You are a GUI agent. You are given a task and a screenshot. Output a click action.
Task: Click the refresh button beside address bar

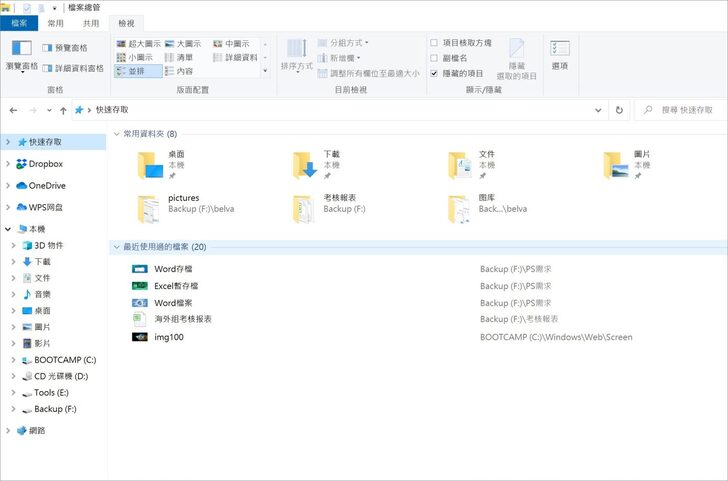[x=619, y=110]
